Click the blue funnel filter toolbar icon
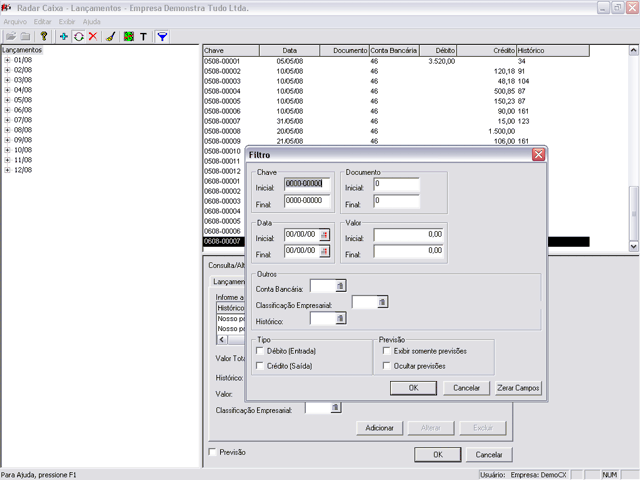This screenshot has width=640, height=480. [x=162, y=36]
